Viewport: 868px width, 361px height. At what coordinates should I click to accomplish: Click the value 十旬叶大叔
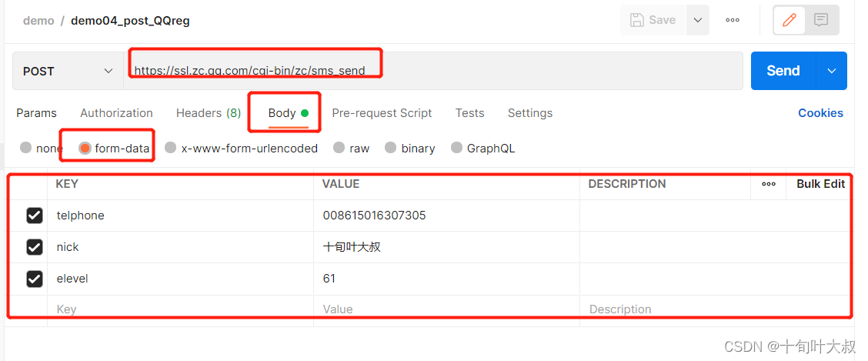pos(352,247)
